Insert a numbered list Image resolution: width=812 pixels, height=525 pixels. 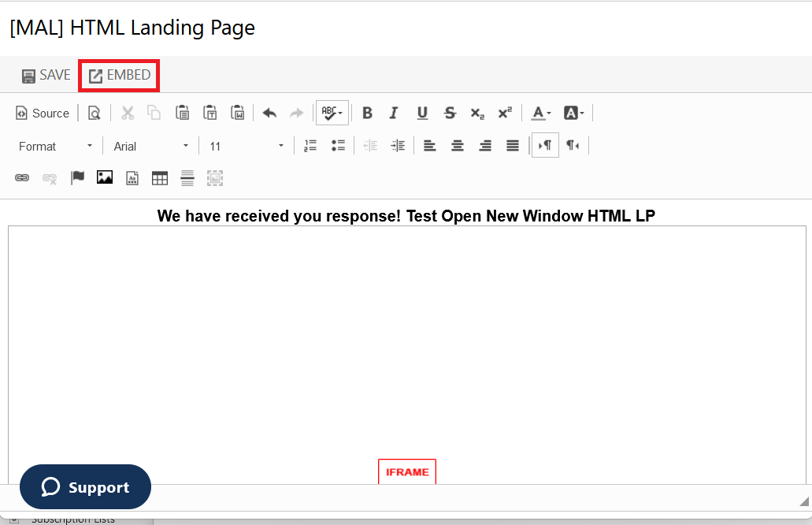(310, 146)
